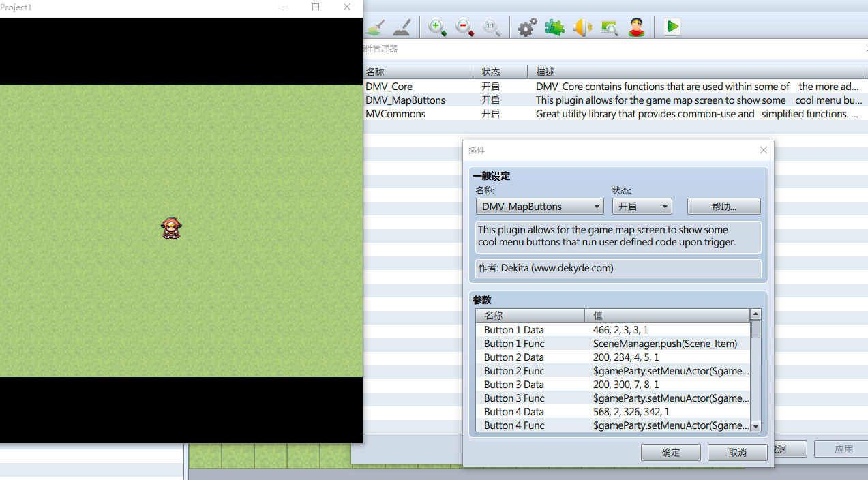Select the shadow pen tool
Screen dimensions: 868x480
click(403, 27)
